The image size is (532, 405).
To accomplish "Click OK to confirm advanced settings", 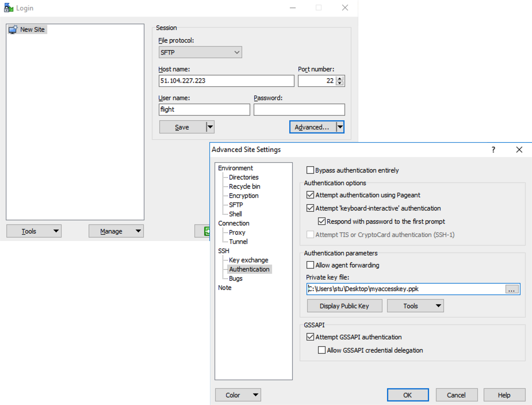I will pyautogui.click(x=407, y=395).
